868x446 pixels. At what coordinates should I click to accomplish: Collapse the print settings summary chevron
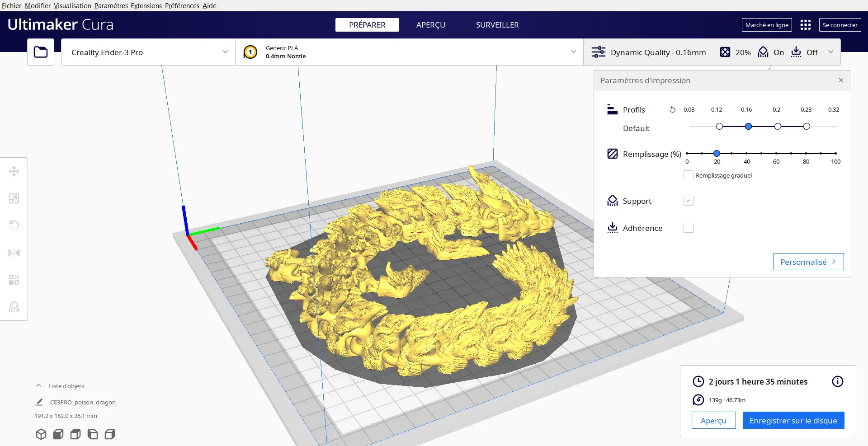830,52
